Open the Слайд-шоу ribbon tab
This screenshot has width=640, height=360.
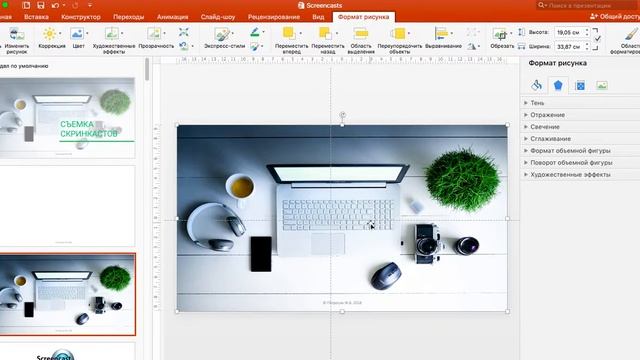pos(218,17)
